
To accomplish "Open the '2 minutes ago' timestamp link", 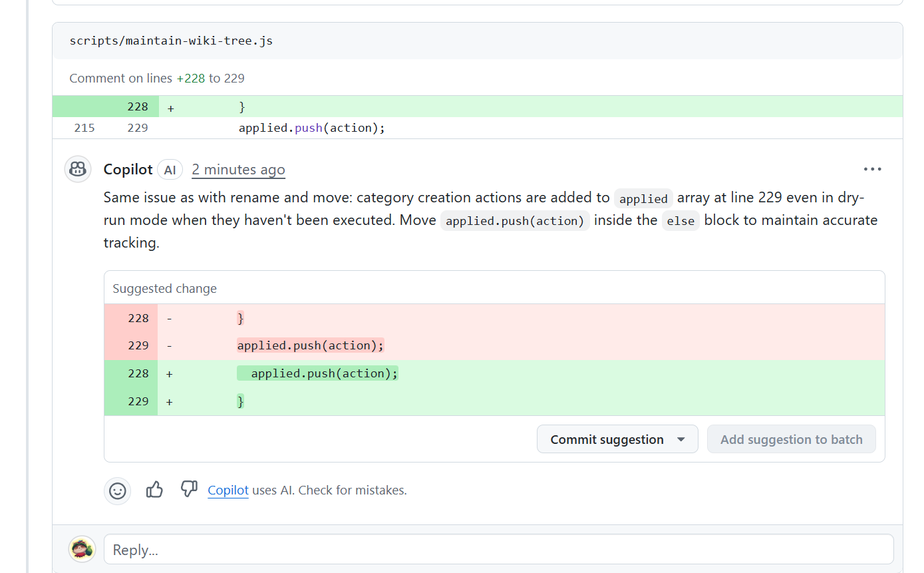I will (x=238, y=170).
